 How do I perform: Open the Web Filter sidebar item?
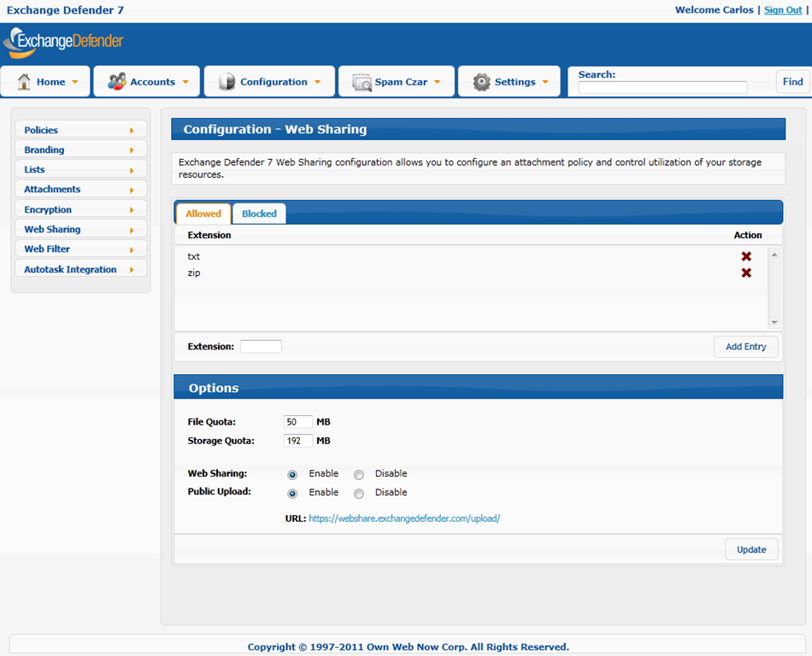80,249
